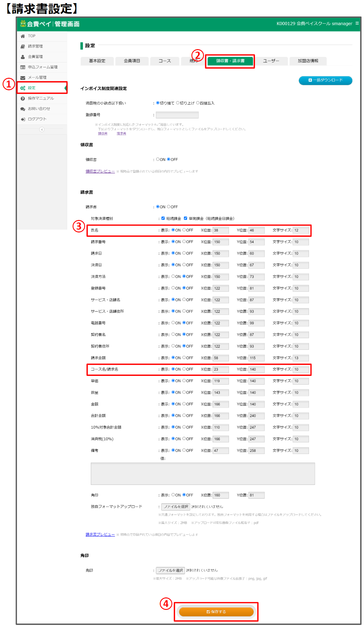Set 契約者名 display to ON
Screen dimensions: 364x627
point(173,335)
